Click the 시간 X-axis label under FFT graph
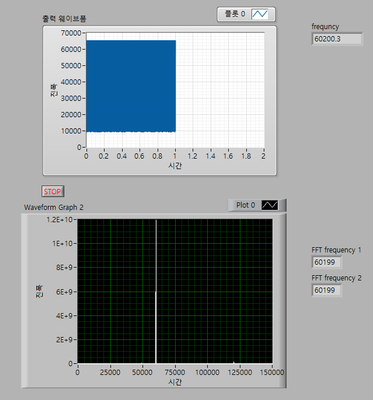The image size is (373, 400). [x=175, y=382]
